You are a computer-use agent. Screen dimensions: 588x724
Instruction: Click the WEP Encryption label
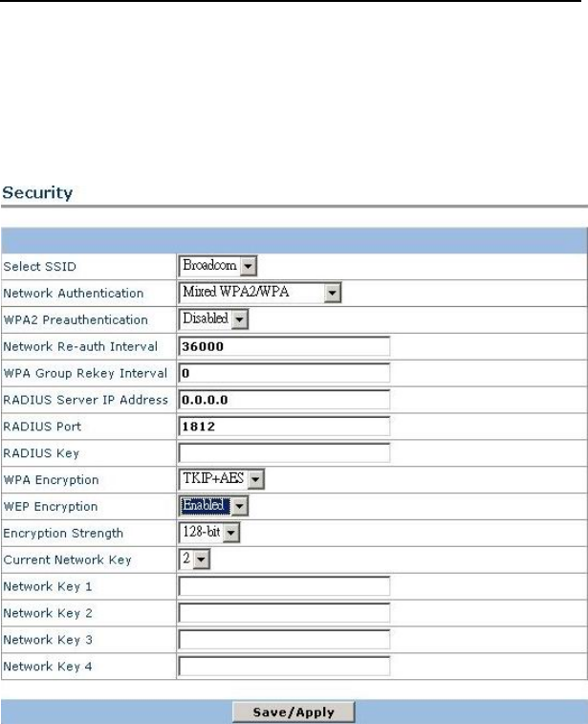(x=51, y=507)
